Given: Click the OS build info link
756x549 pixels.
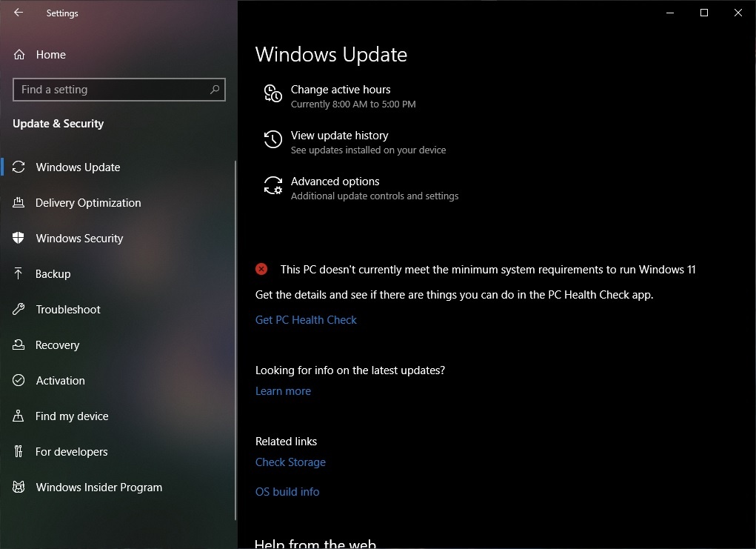Looking at the screenshot, I should [x=287, y=492].
